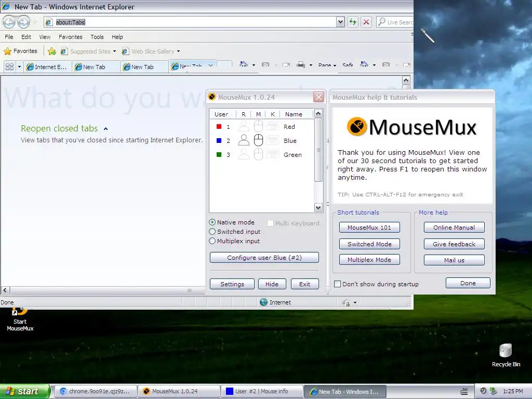532x399 pixels.
Task: Click the mouse icon in the Red user row
Action: click(x=258, y=126)
